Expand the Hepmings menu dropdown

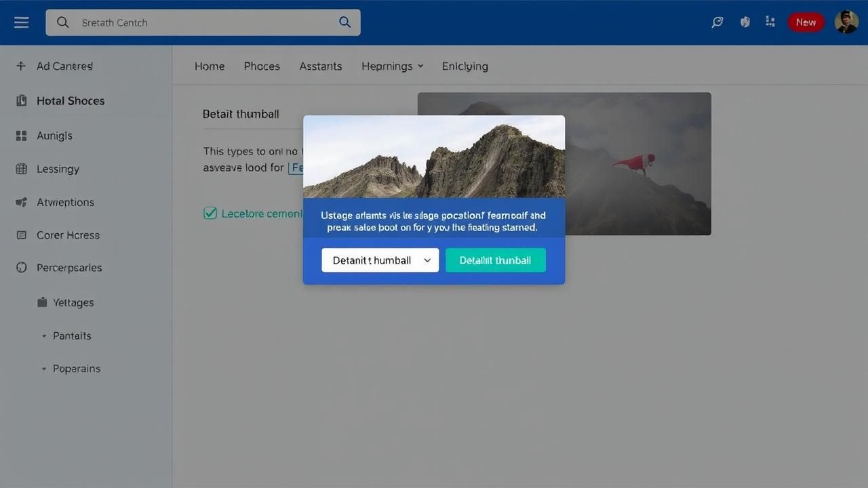coord(393,66)
